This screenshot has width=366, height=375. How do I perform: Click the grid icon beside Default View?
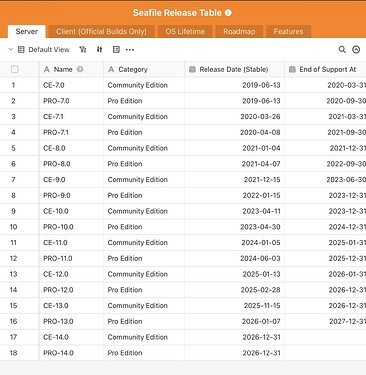tap(21, 50)
